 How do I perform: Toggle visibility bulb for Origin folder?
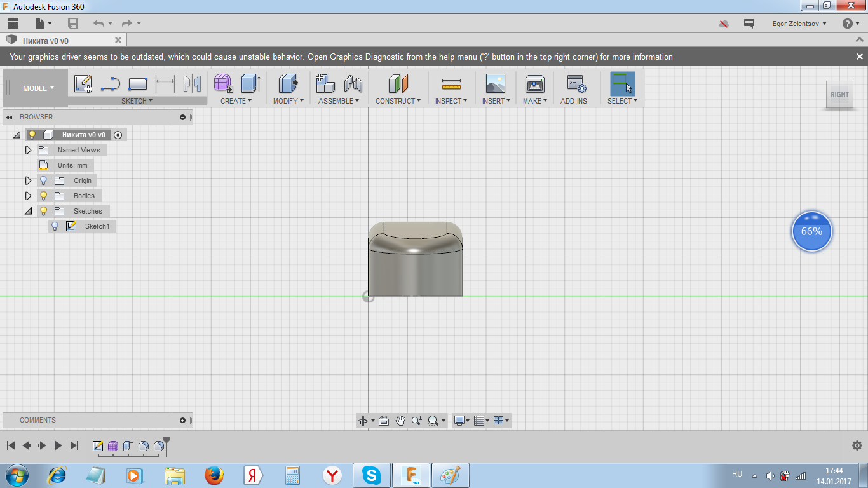(44, 180)
